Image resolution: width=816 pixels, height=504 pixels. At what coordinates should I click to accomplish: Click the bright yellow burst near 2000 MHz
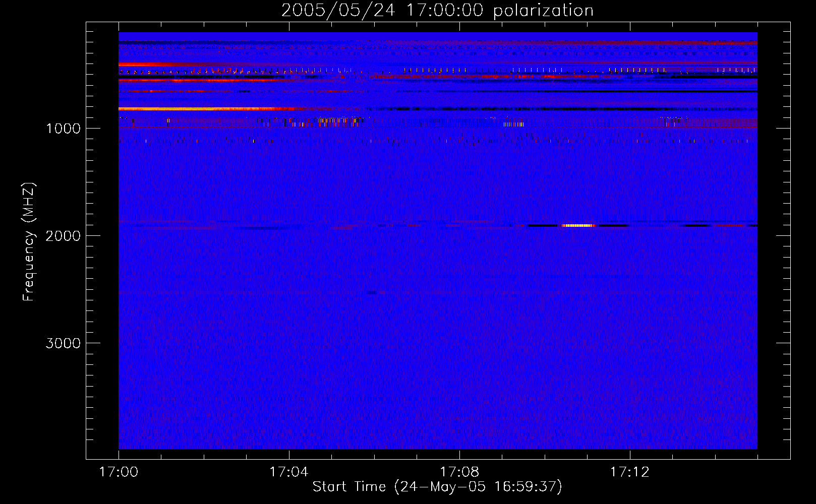click(x=578, y=225)
